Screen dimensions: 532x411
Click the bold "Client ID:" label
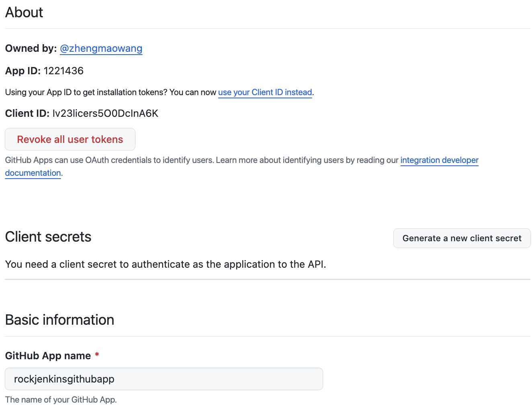(x=27, y=114)
